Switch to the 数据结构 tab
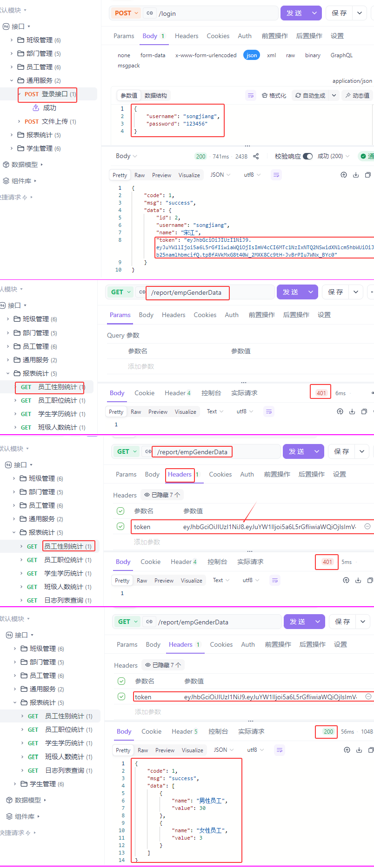 click(x=155, y=95)
